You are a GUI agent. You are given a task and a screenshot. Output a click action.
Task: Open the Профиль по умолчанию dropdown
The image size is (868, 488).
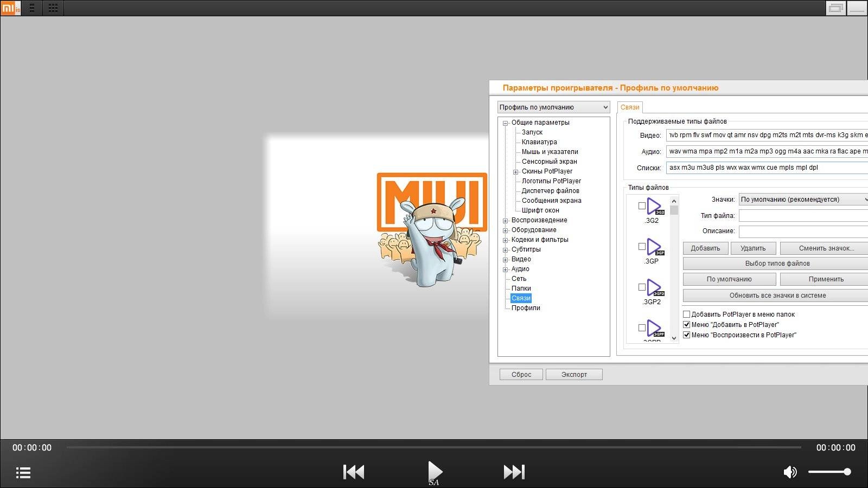click(x=553, y=107)
